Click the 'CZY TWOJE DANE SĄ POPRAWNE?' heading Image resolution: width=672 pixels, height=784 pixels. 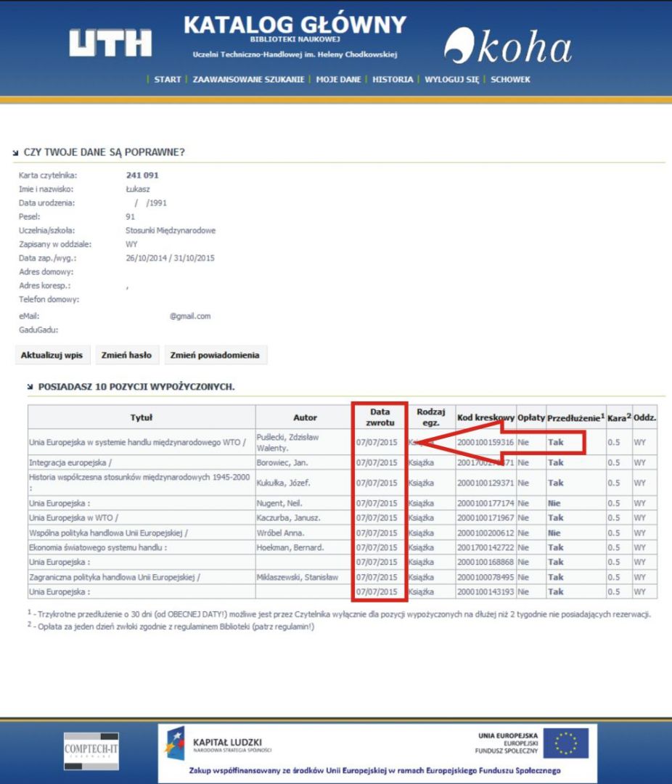click(x=104, y=152)
